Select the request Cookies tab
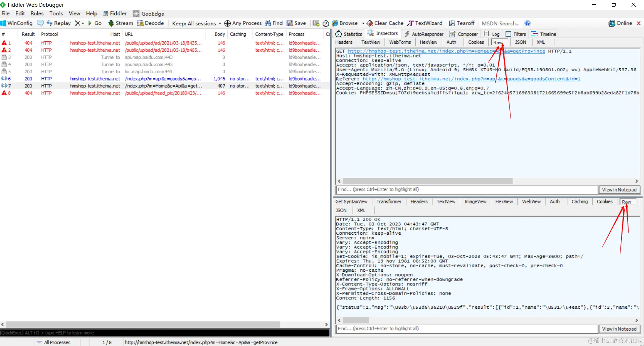644x346 pixels. (476, 42)
